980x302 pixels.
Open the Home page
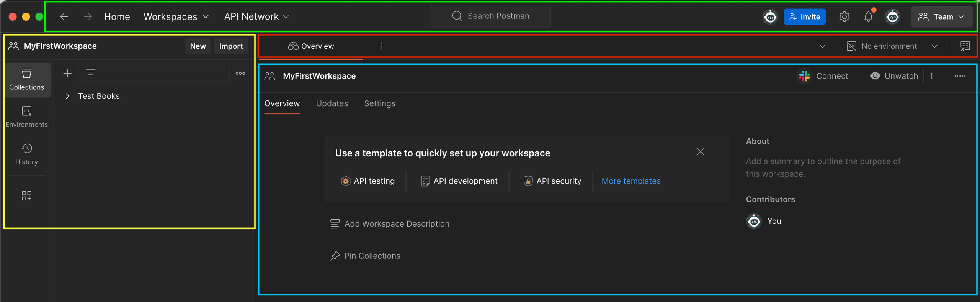(x=117, y=16)
